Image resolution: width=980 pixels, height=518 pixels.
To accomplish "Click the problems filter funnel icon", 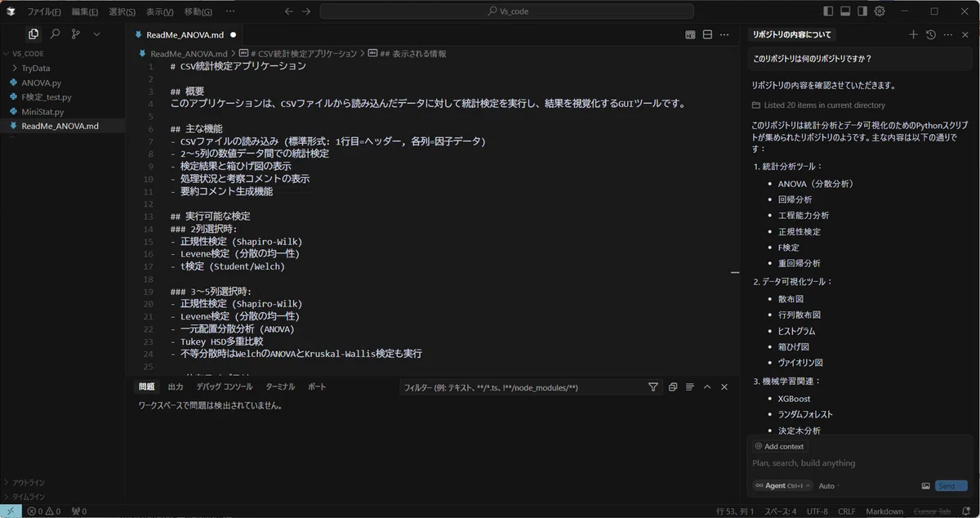I will pyautogui.click(x=653, y=387).
